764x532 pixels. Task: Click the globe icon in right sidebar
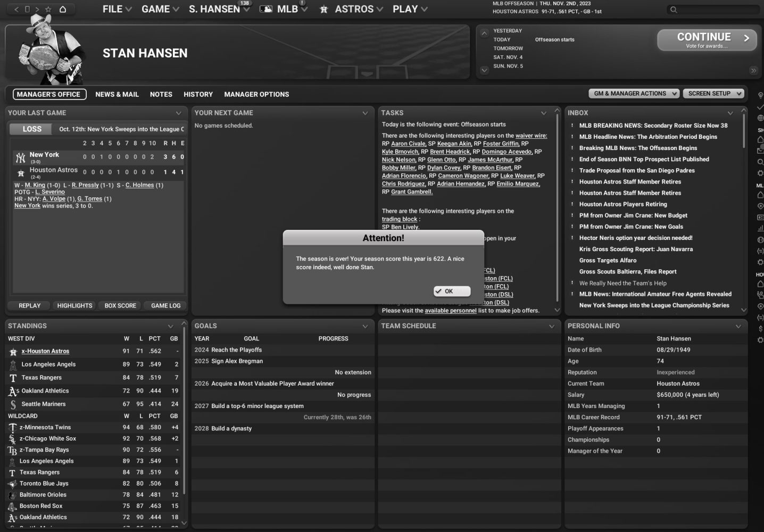pos(760,118)
